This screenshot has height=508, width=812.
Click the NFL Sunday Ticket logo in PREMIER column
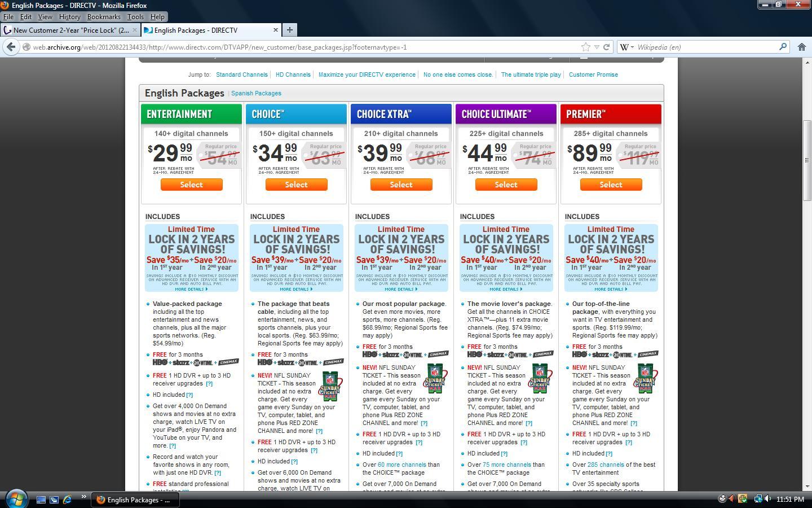(645, 378)
